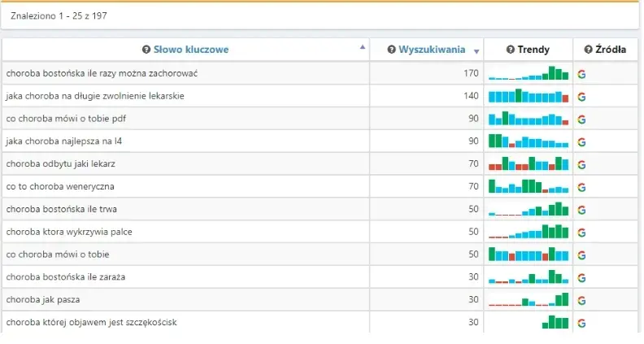Click trend chart for 'choroba ktora wykrzywia palce'

pos(529,231)
